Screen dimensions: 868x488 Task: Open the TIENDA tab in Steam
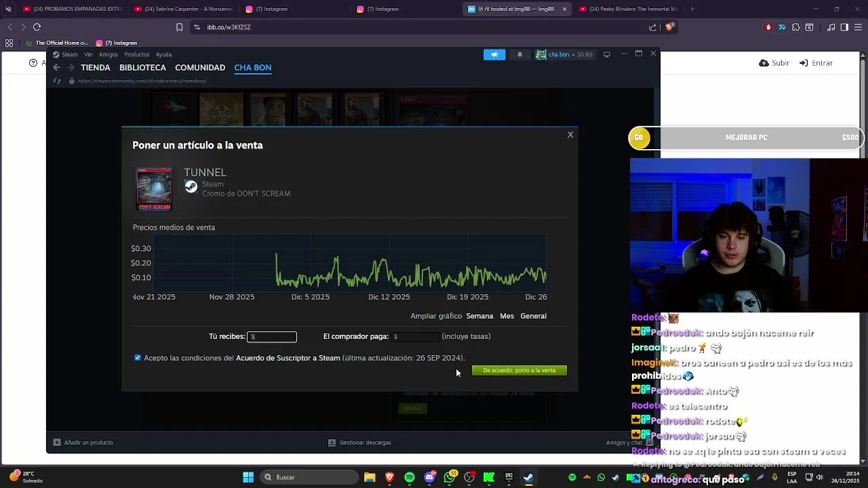point(96,68)
